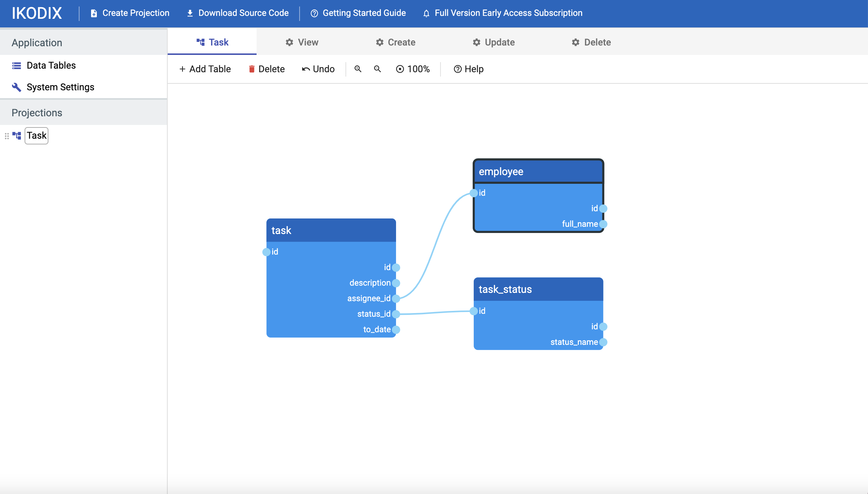Click the full_name output port on employee
868x494 pixels.
pyautogui.click(x=603, y=224)
